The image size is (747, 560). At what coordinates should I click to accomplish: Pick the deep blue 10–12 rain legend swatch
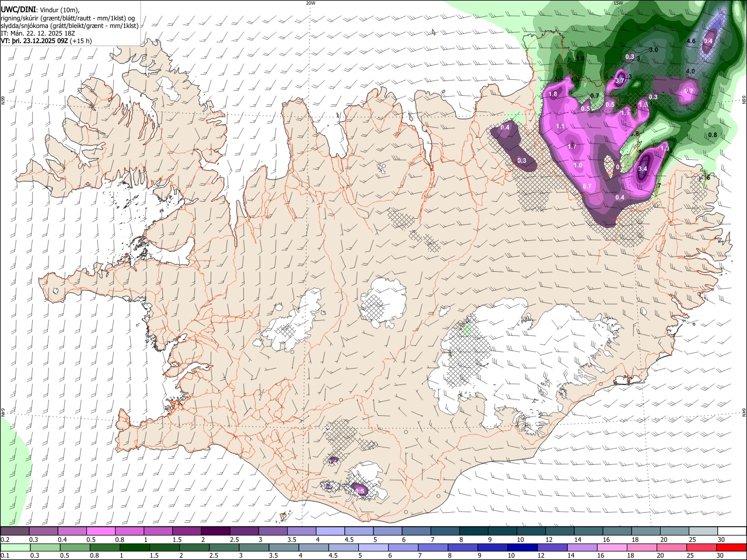(523, 548)
